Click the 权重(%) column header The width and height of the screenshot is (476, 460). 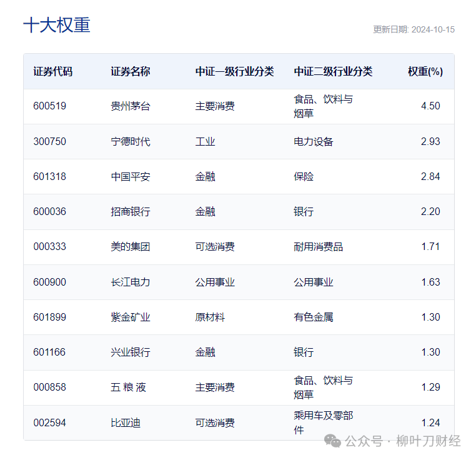425,72
